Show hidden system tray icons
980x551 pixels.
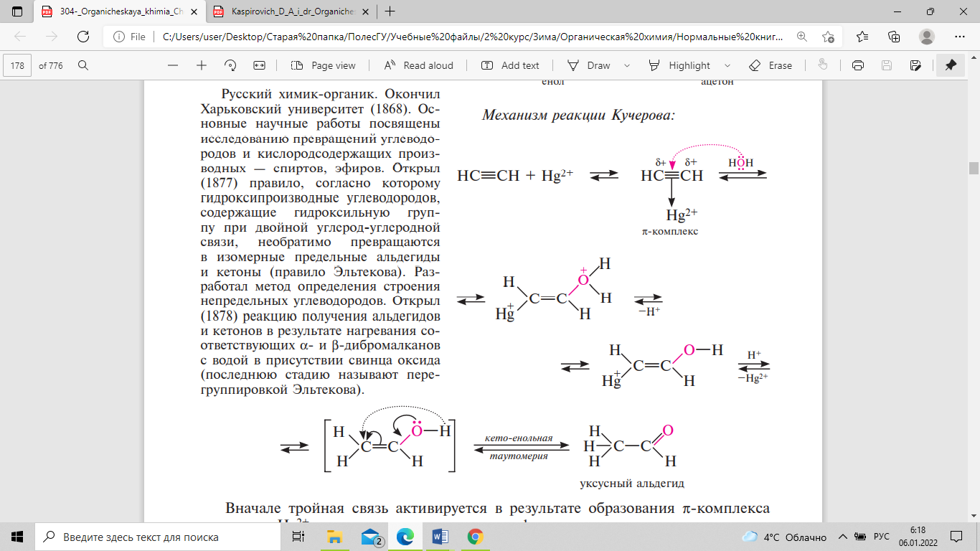[x=844, y=537]
